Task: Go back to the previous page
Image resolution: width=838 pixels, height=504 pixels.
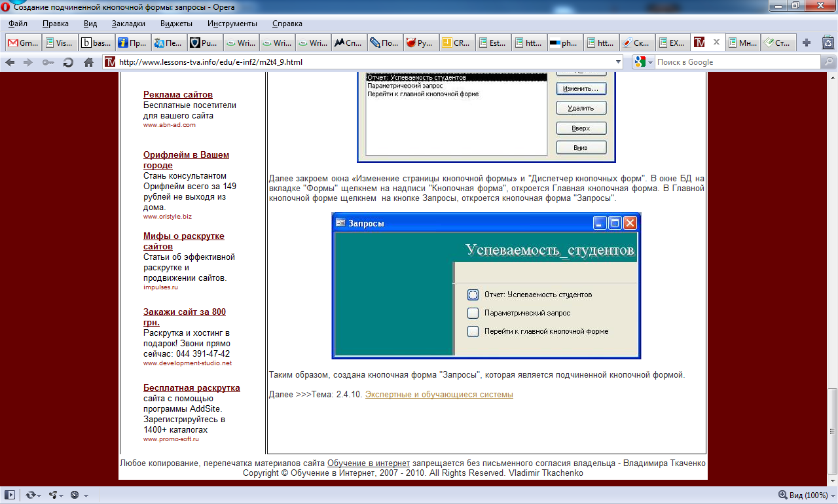Action: 10,62
